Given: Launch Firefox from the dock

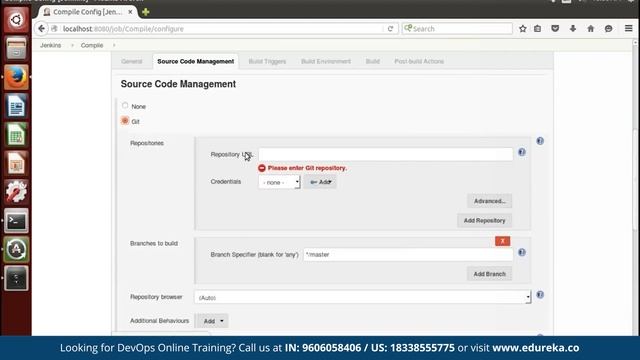Looking at the screenshot, I should click(x=16, y=77).
